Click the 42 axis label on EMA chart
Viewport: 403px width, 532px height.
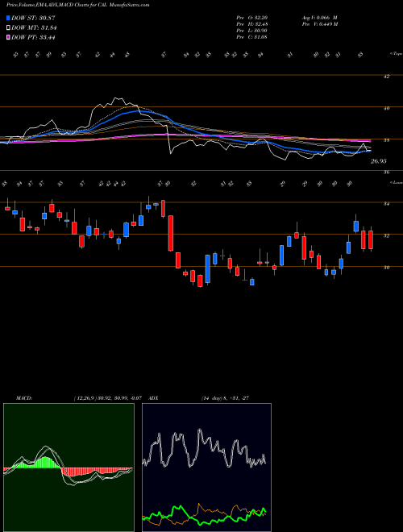click(x=386, y=77)
